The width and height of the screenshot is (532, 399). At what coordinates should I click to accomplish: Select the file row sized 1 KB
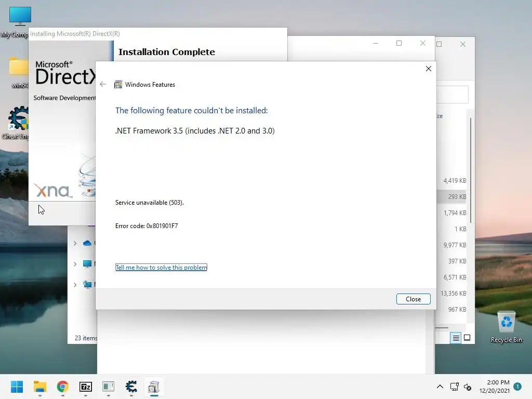click(451, 229)
